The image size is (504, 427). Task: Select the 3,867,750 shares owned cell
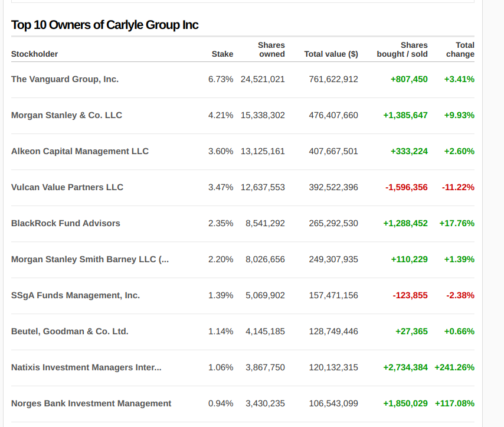pos(265,367)
